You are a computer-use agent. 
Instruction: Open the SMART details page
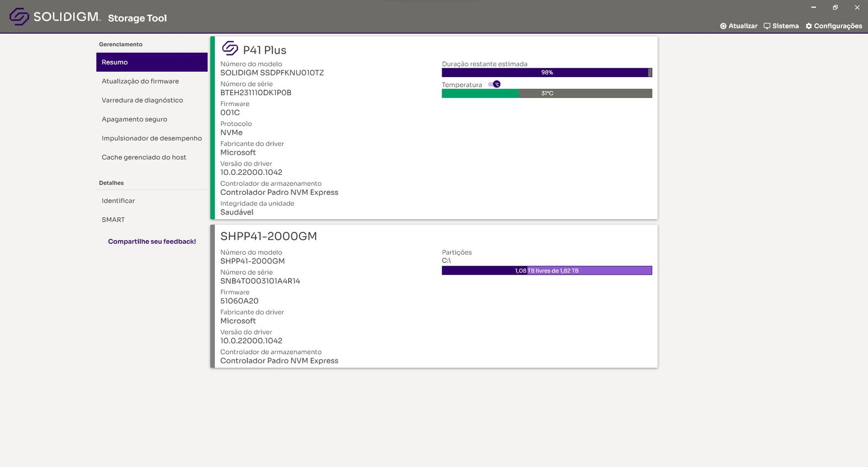coord(113,220)
